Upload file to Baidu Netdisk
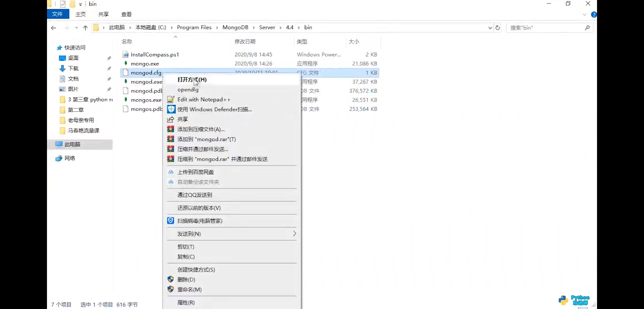This screenshot has width=644, height=309. click(x=196, y=172)
